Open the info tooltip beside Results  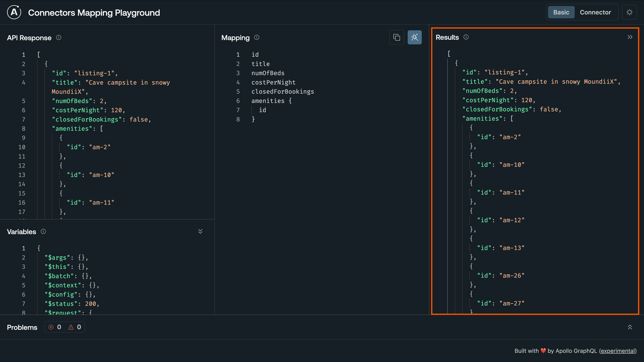[x=466, y=37]
